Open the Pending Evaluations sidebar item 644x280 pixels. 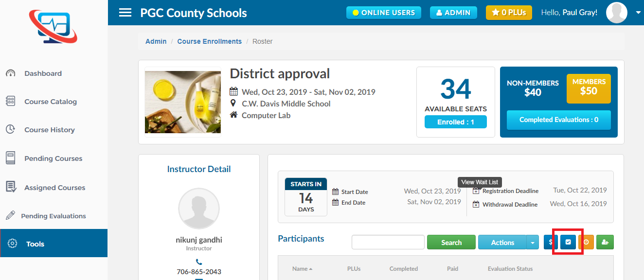(54, 216)
